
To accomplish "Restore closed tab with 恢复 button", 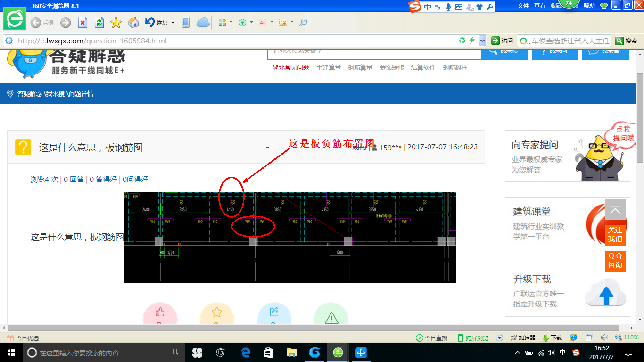I will click(x=157, y=23).
